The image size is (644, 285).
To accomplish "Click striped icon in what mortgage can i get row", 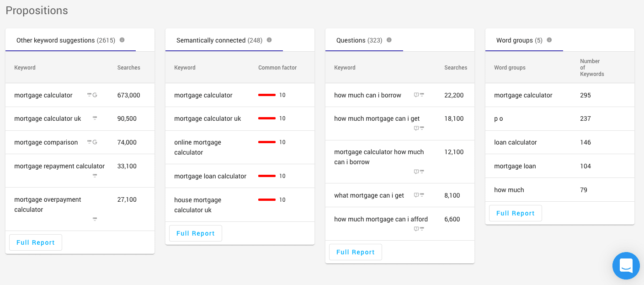I will (x=422, y=195).
